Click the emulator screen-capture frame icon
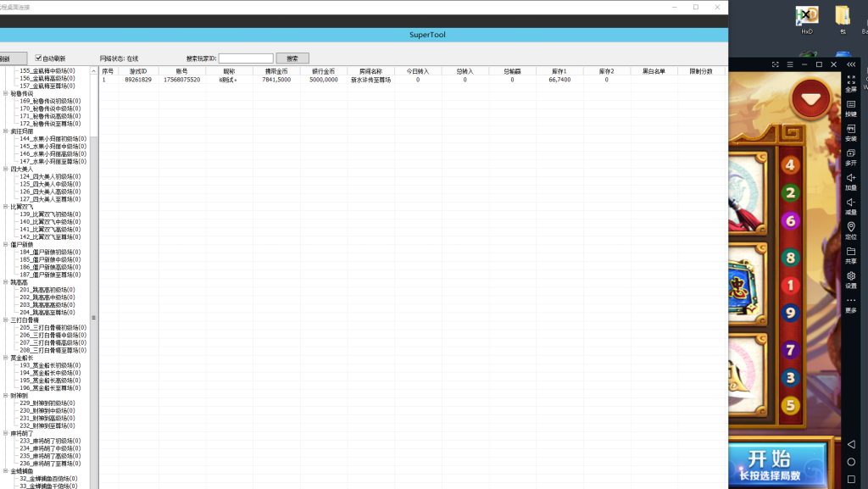868x489 pixels. click(776, 64)
